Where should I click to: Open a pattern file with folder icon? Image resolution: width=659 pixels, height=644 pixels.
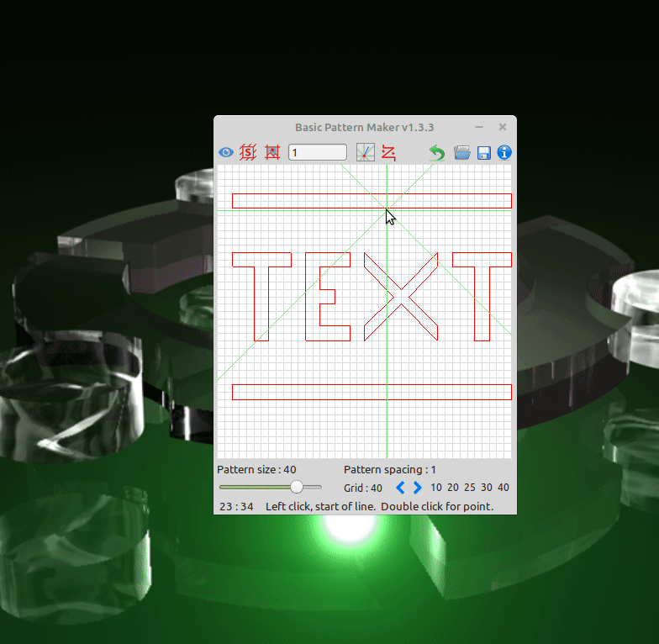(461, 152)
